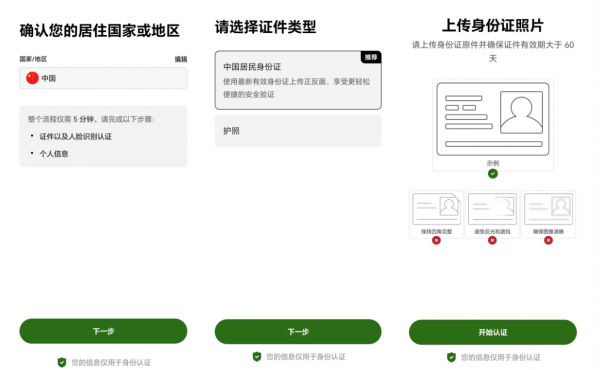The image size is (600, 370).
Task: Click the '国家/地区' label
Action: tap(33, 59)
